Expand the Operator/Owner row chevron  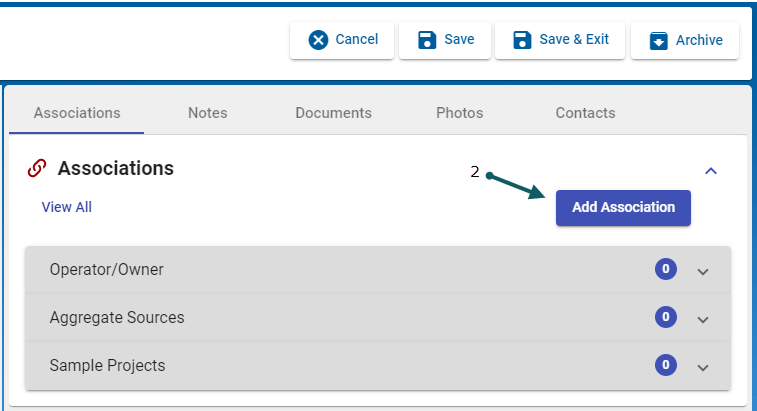coord(703,271)
